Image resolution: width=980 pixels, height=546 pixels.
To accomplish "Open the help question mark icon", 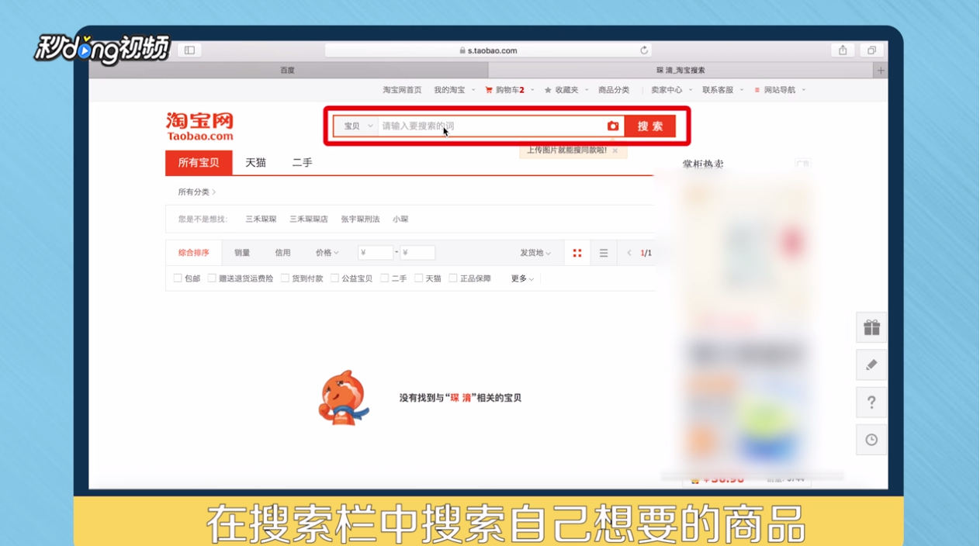I will (x=871, y=402).
